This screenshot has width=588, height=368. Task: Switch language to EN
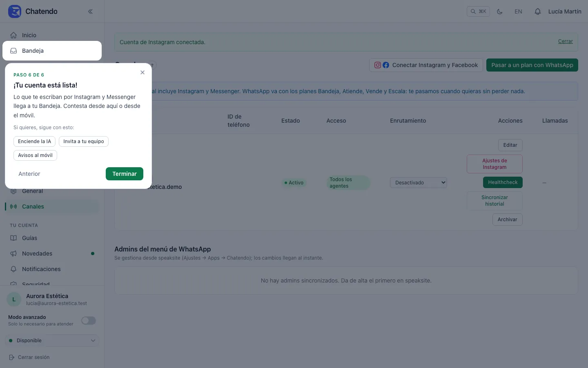pyautogui.click(x=518, y=11)
